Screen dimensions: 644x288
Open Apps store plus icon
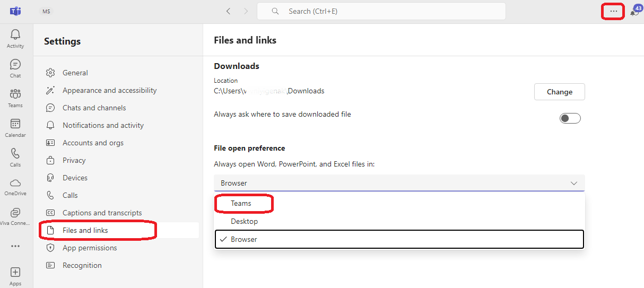[15, 276]
